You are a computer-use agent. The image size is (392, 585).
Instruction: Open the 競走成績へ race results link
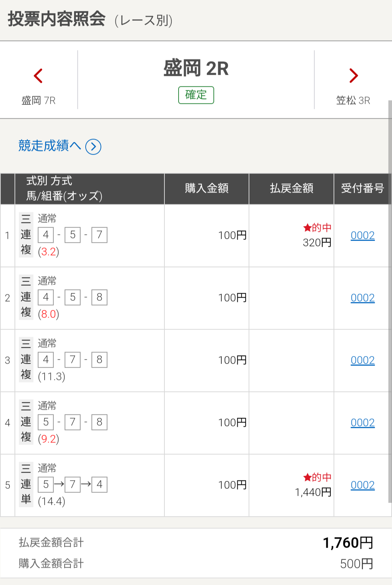(49, 146)
